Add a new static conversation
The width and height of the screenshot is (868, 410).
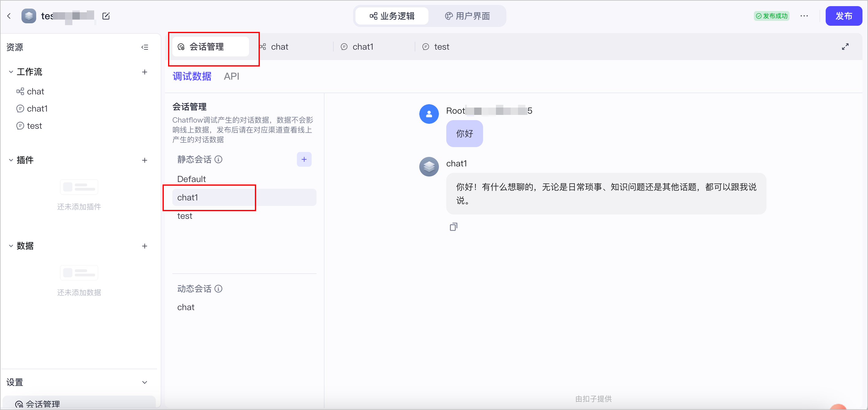pyautogui.click(x=304, y=159)
